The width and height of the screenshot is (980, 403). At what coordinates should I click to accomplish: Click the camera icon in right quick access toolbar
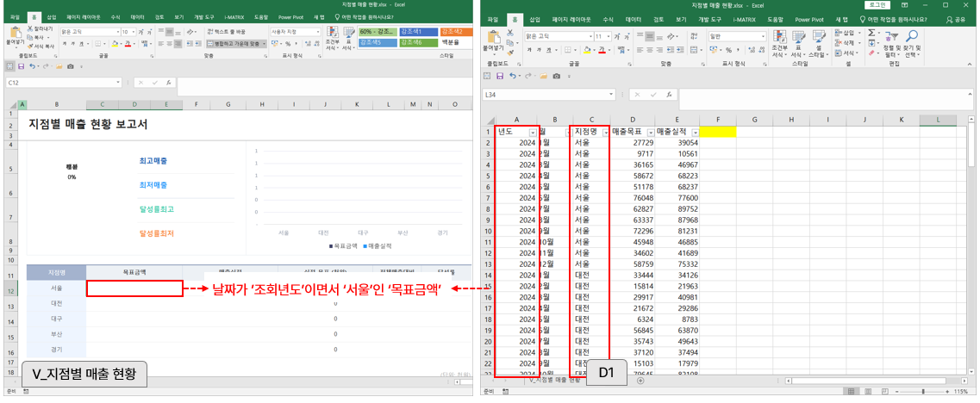pos(556,77)
